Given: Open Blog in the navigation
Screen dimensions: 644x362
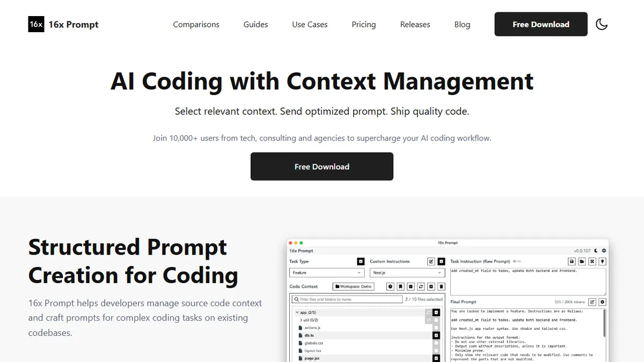Looking at the screenshot, I should click(x=462, y=24).
